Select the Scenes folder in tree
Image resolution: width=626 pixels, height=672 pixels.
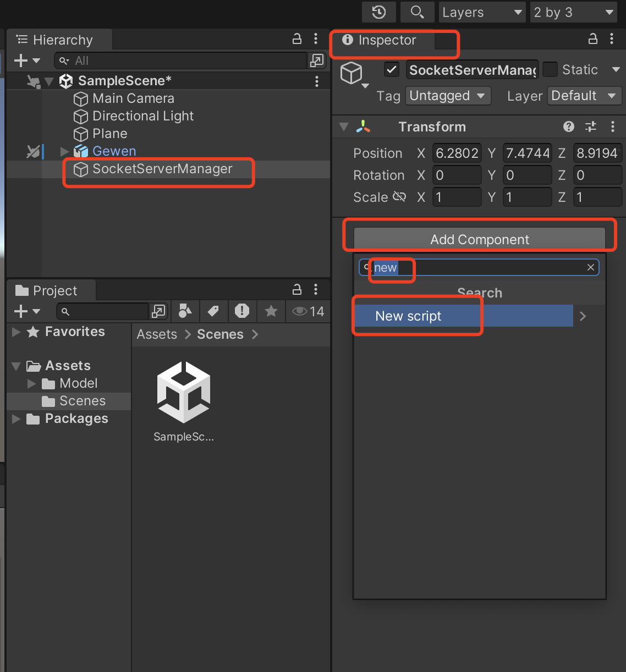pyautogui.click(x=74, y=401)
